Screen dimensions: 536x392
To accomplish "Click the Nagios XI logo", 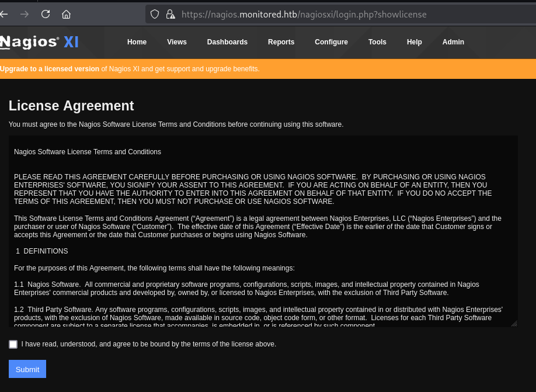I will coord(39,42).
